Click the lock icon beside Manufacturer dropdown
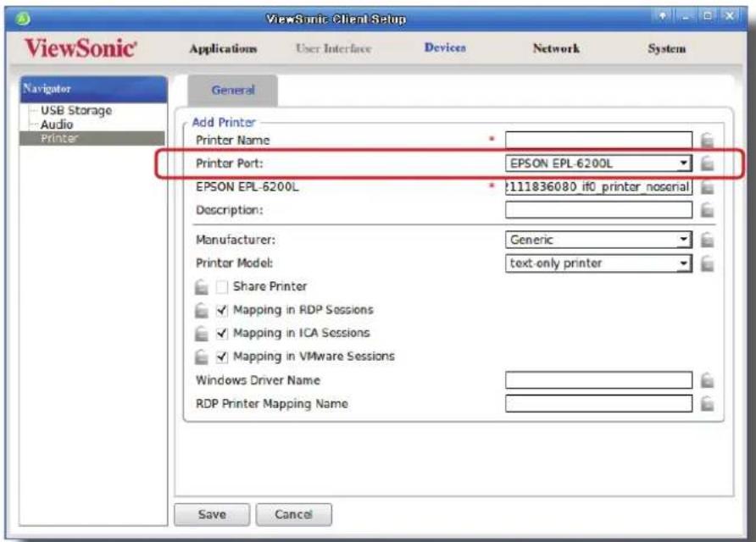The image size is (756, 542). (707, 240)
